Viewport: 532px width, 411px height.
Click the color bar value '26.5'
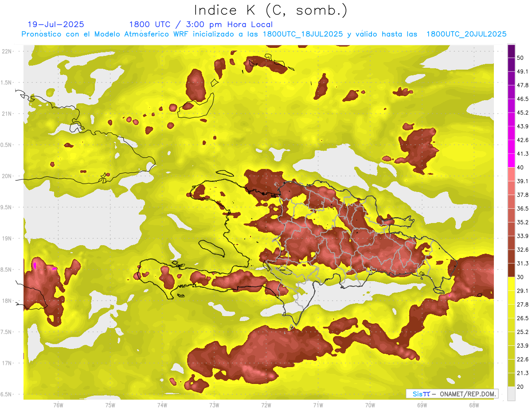point(522,318)
